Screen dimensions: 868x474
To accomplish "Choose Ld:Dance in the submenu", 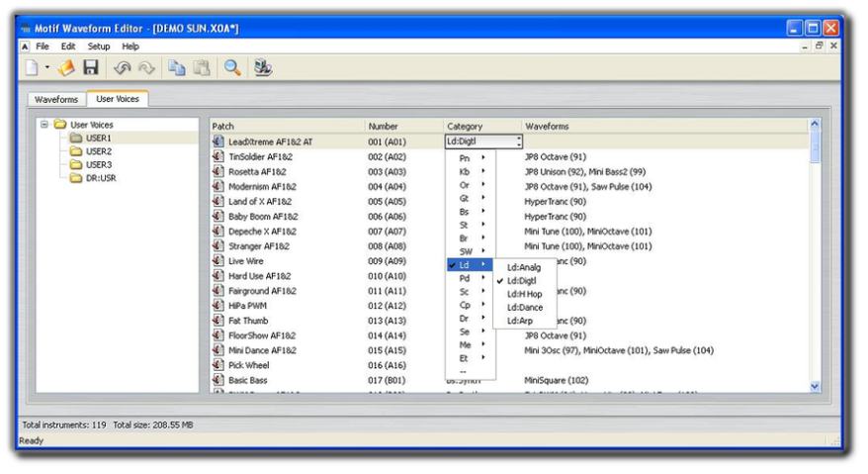I will pos(525,307).
